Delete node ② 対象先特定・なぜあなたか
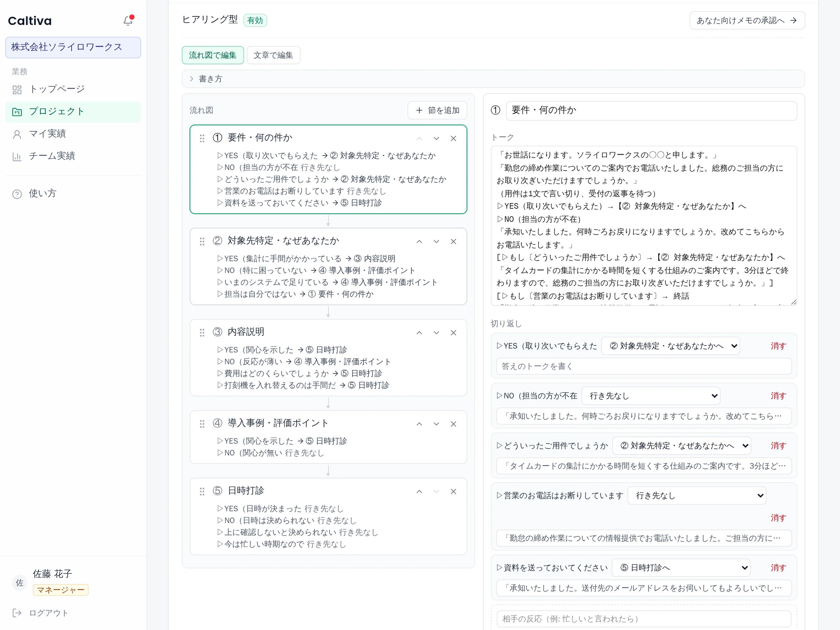Screen dimensions: 840x630 pos(453,241)
